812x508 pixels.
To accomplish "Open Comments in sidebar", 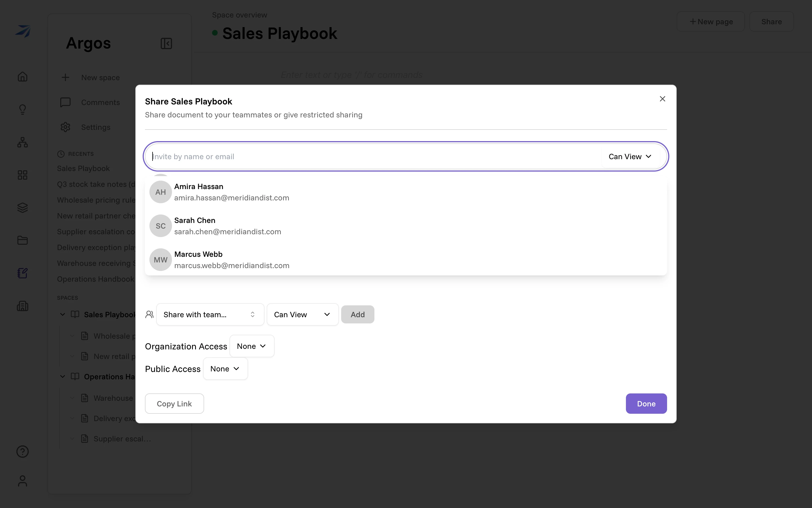I will pyautogui.click(x=101, y=102).
